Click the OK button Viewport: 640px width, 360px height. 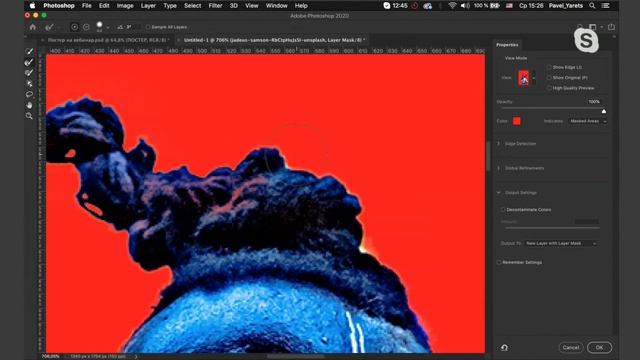click(599, 347)
